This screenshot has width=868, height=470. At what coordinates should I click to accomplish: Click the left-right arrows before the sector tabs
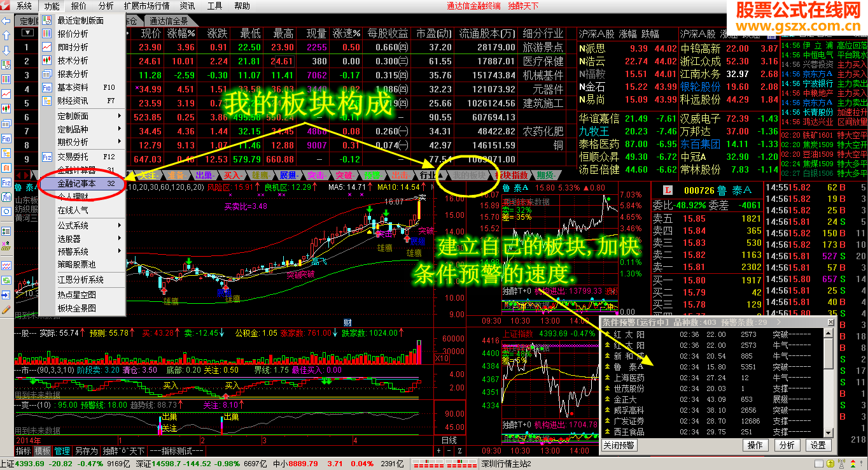[22, 175]
